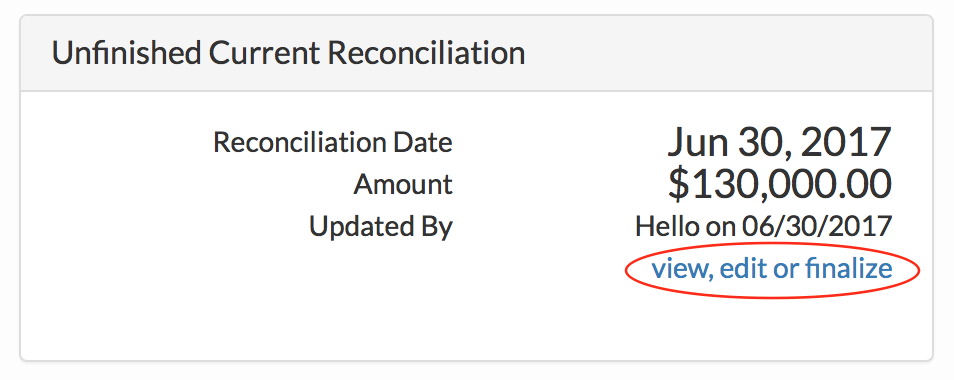The image size is (954, 380).
Task: Click the 06/30/2017 updated date
Action: tap(816, 227)
